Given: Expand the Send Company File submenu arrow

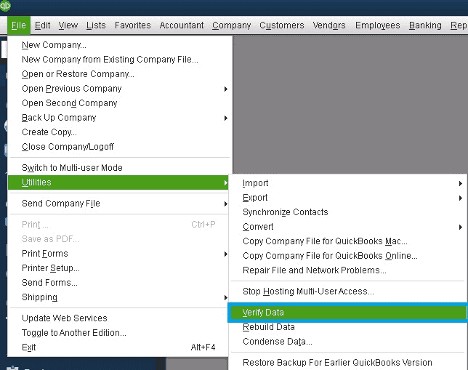Looking at the screenshot, I should (x=226, y=204).
